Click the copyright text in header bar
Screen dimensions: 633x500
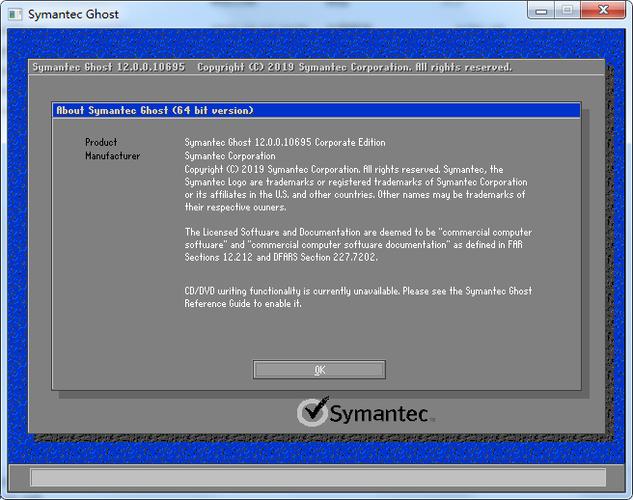point(355,67)
